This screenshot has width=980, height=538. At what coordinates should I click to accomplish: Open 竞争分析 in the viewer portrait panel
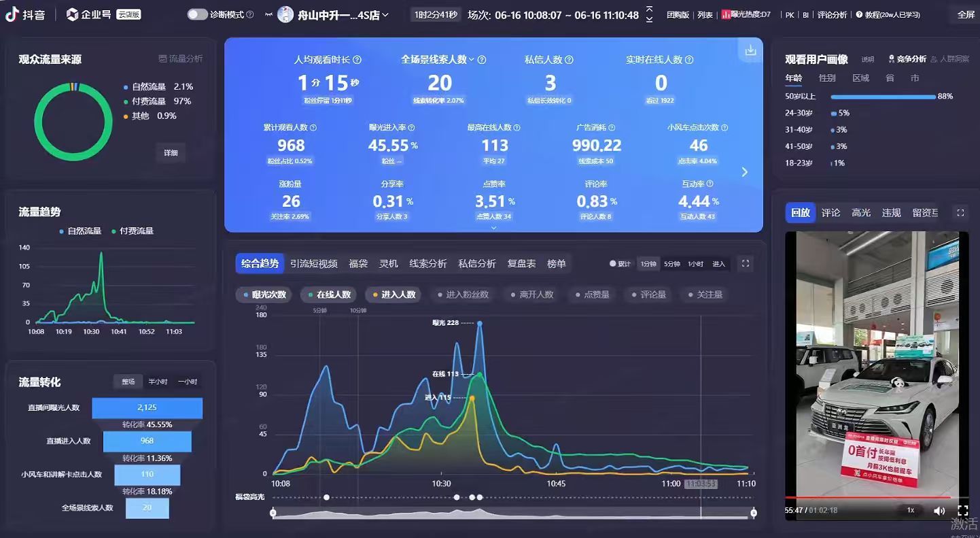(x=907, y=59)
